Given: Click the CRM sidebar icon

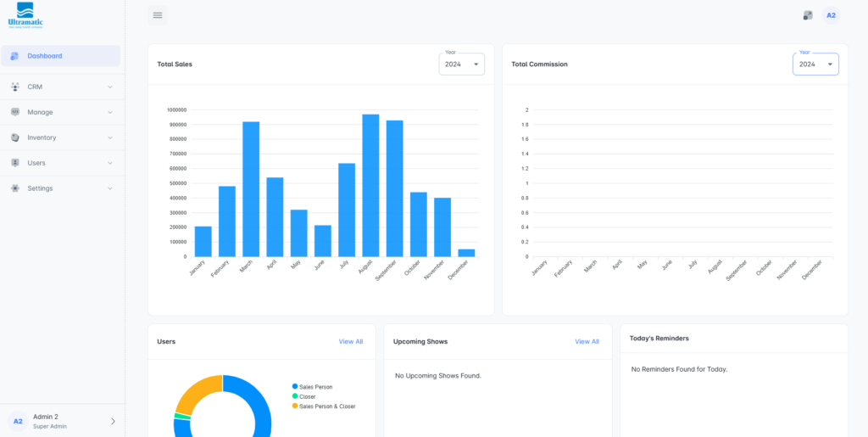Looking at the screenshot, I should coord(15,87).
